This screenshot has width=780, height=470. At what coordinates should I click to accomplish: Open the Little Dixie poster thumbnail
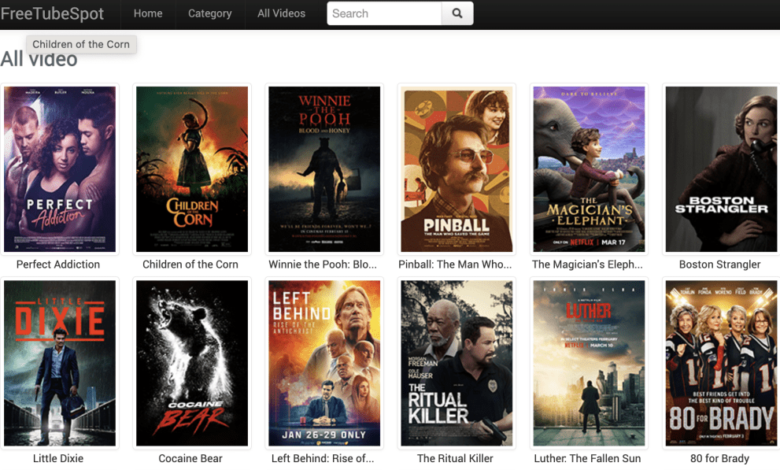tap(60, 363)
